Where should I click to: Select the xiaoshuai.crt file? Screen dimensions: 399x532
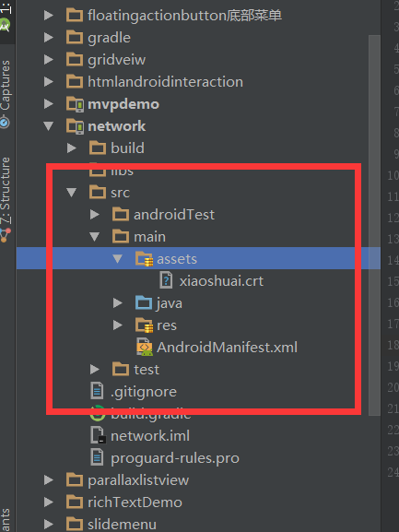tap(221, 281)
